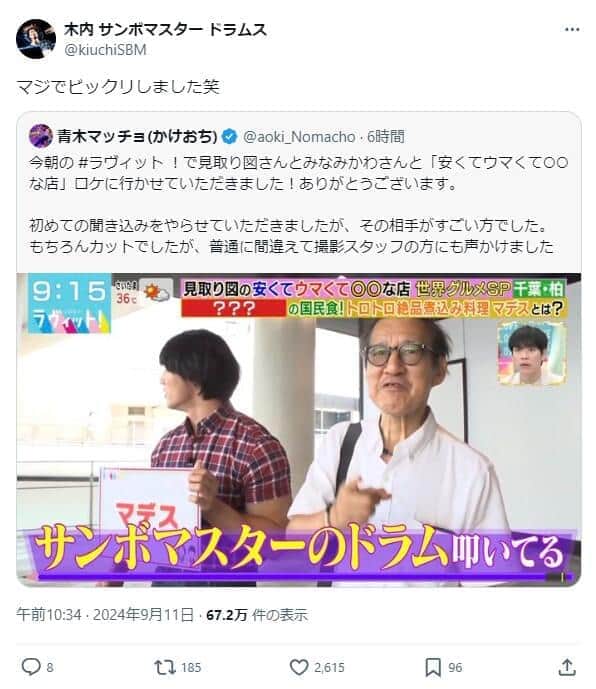Open the quoted tweet text body
The height and width of the screenshot is (689, 596).
[x=299, y=205]
